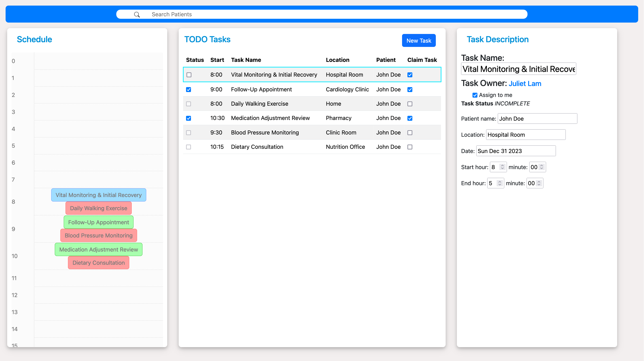This screenshot has height=361, width=644.
Task: Click the start minute stepper arrows
Action: tap(542, 167)
